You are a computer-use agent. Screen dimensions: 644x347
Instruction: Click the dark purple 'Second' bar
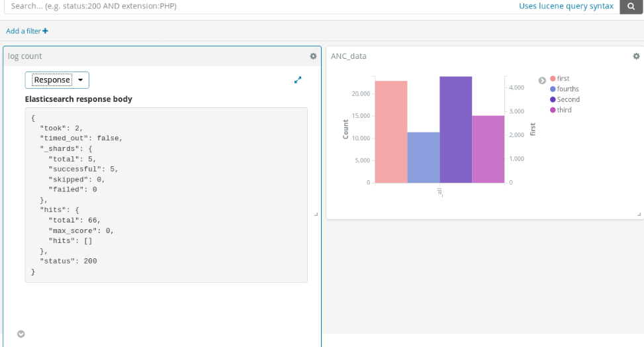[455, 130]
